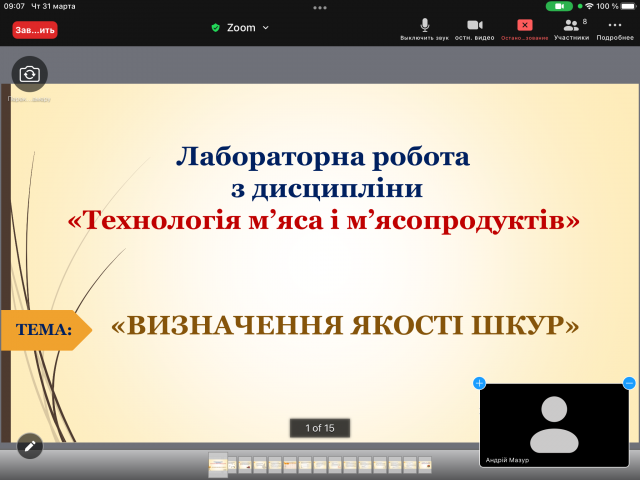640x480 pixels.
Task: Tap the time 09:07 in status bar
Action: tap(14, 6)
